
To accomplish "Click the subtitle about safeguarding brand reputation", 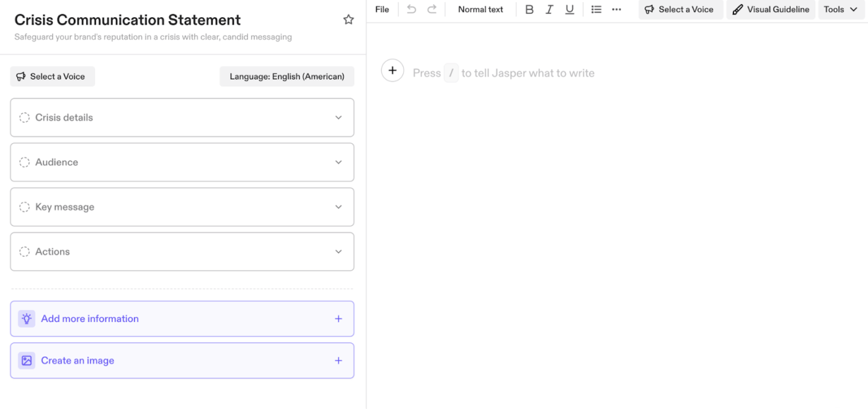I will click(153, 37).
